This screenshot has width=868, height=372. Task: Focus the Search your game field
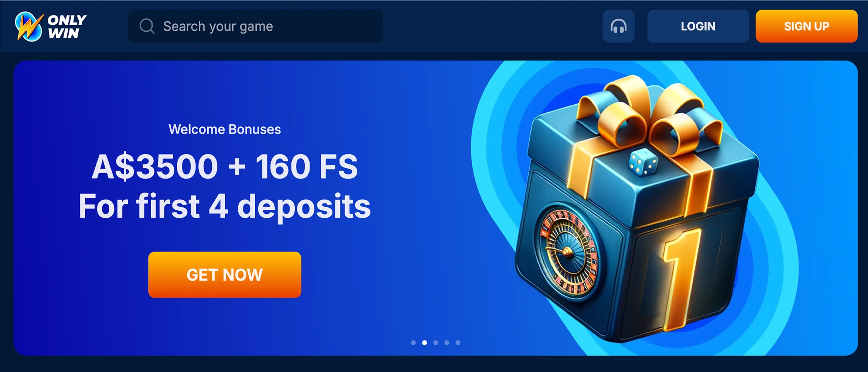point(256,26)
